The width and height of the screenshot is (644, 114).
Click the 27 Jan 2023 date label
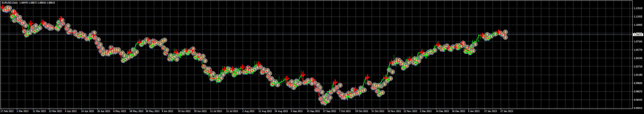pyautogui.click(x=507, y=111)
